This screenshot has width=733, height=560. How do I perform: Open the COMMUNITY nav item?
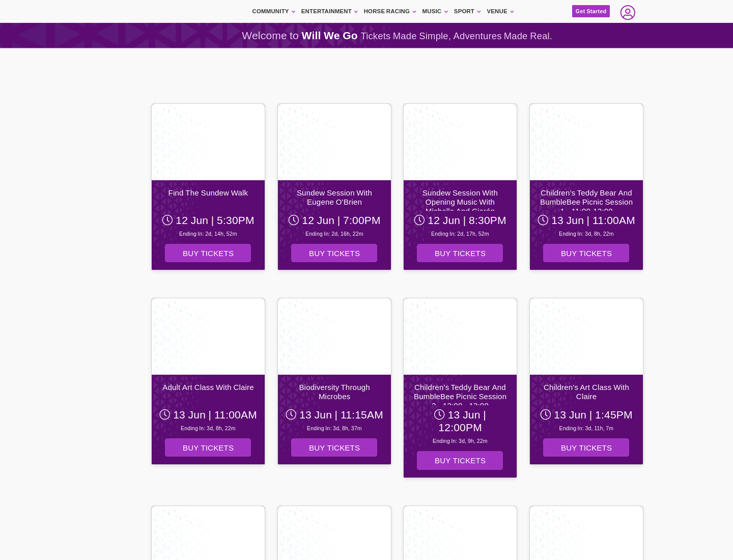pyautogui.click(x=270, y=11)
